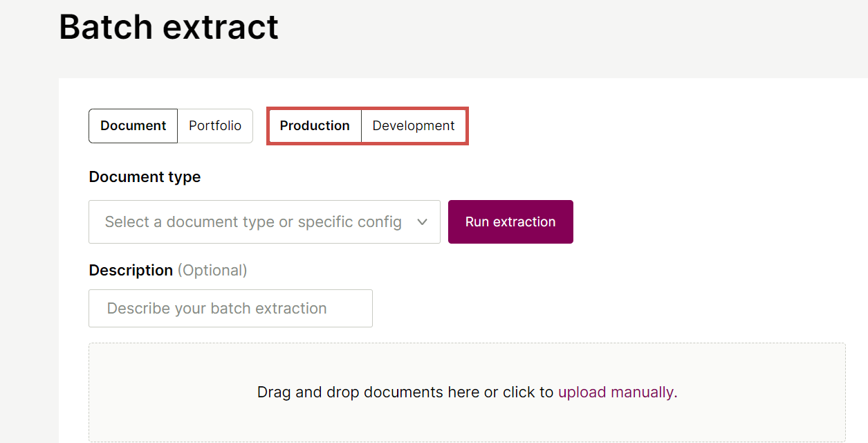
Task: Click the word 'Production' in the highlighted box
Action: [x=315, y=126]
